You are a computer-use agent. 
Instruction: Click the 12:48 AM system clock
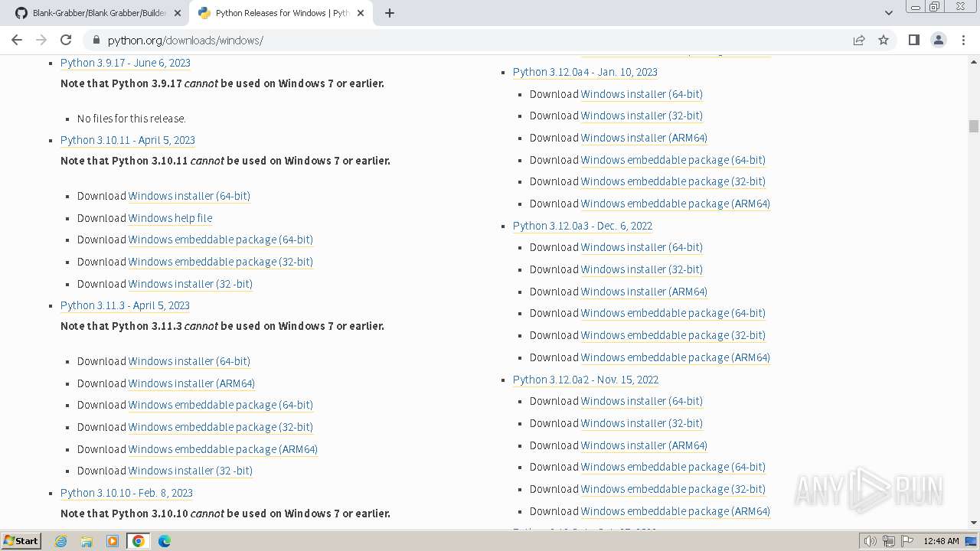941,541
